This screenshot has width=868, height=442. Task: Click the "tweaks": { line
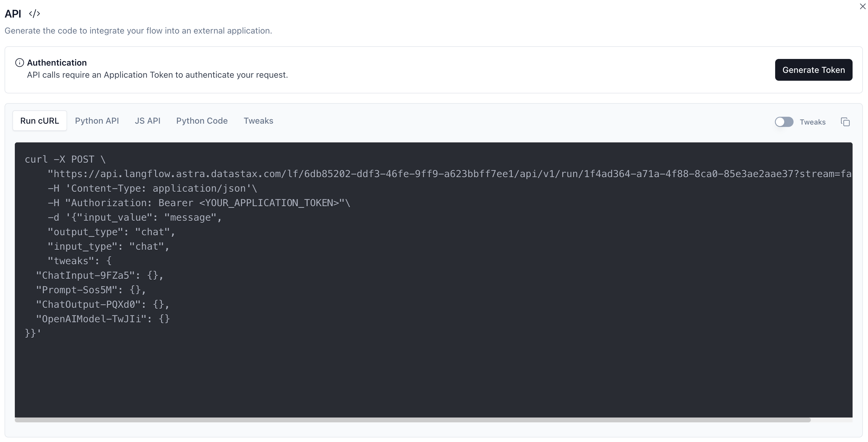pos(80,261)
